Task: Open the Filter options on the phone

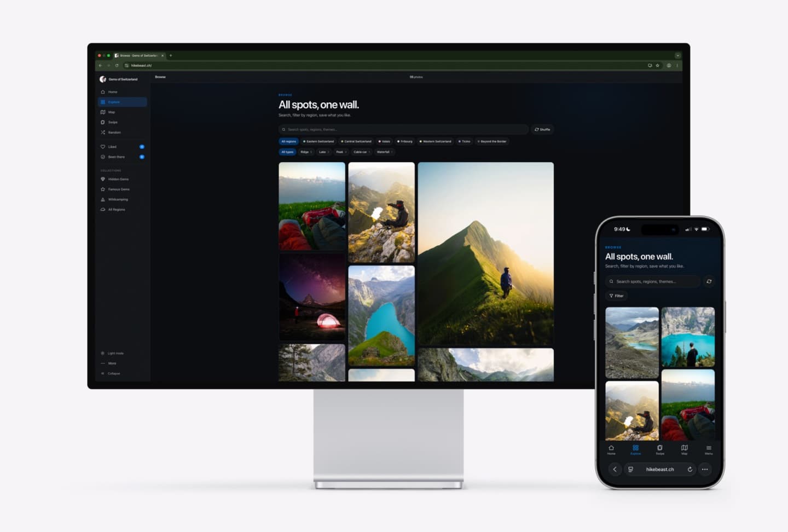Action: 616,296
